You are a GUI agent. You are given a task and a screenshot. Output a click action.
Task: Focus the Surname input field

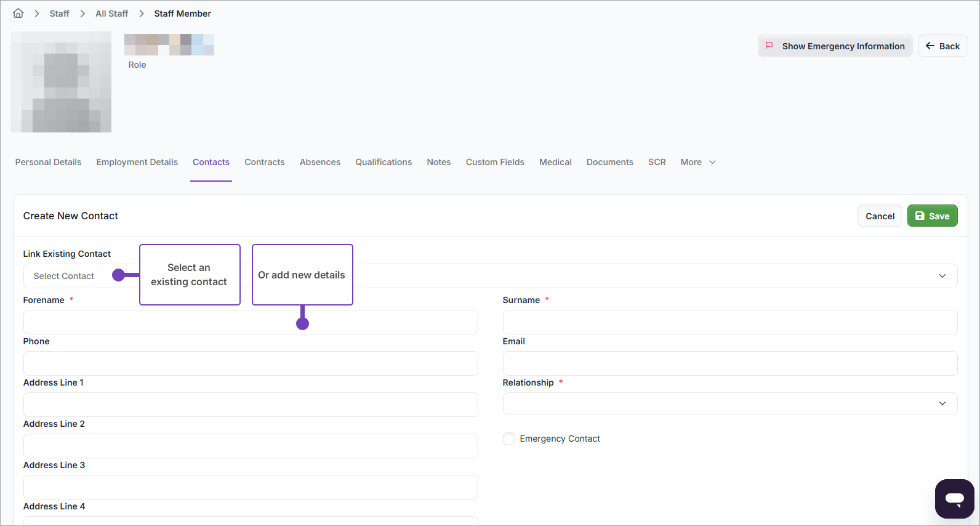click(729, 322)
